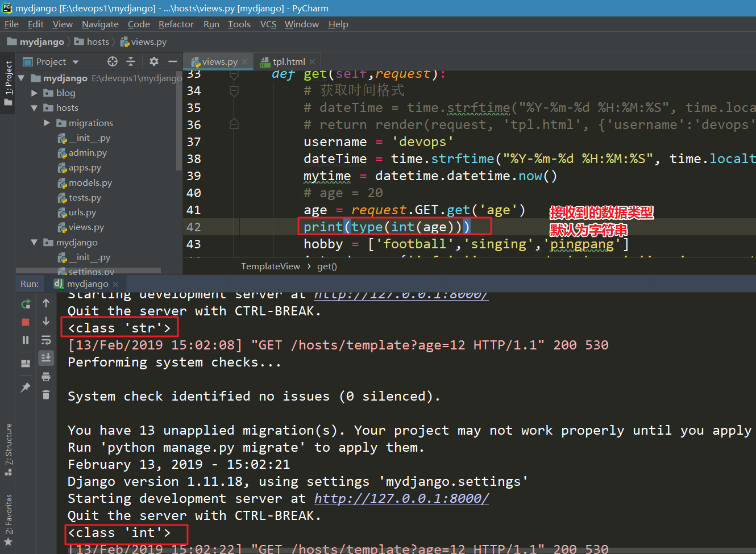
Task: Close the views.py editor tab
Action: (x=245, y=62)
